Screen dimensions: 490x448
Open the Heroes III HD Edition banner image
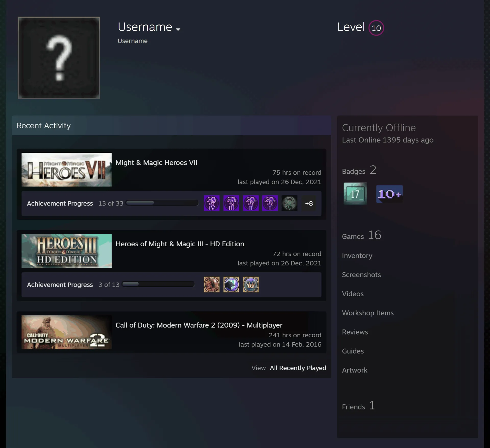67,251
